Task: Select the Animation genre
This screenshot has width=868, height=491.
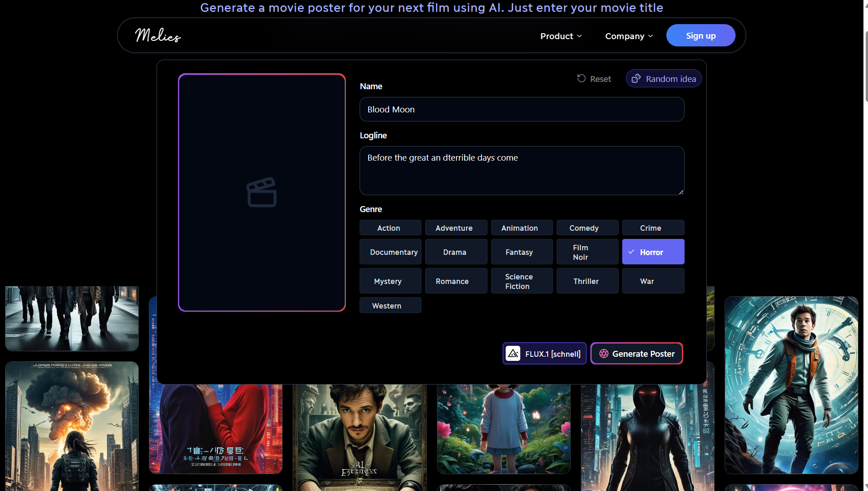Action: pos(522,228)
